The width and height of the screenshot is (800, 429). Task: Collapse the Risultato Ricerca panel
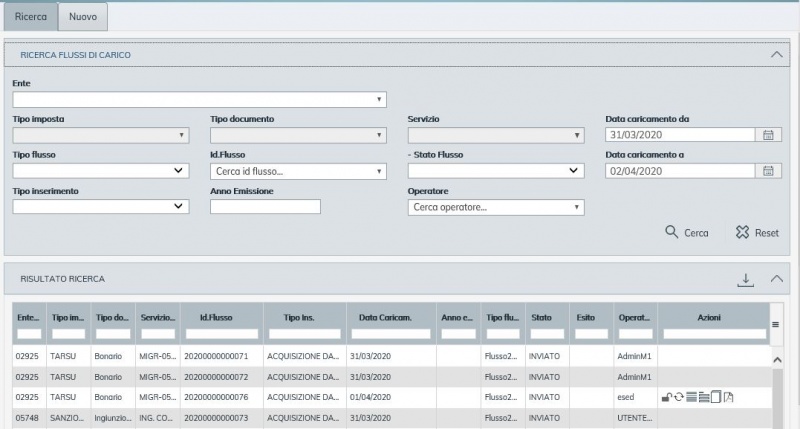point(777,279)
